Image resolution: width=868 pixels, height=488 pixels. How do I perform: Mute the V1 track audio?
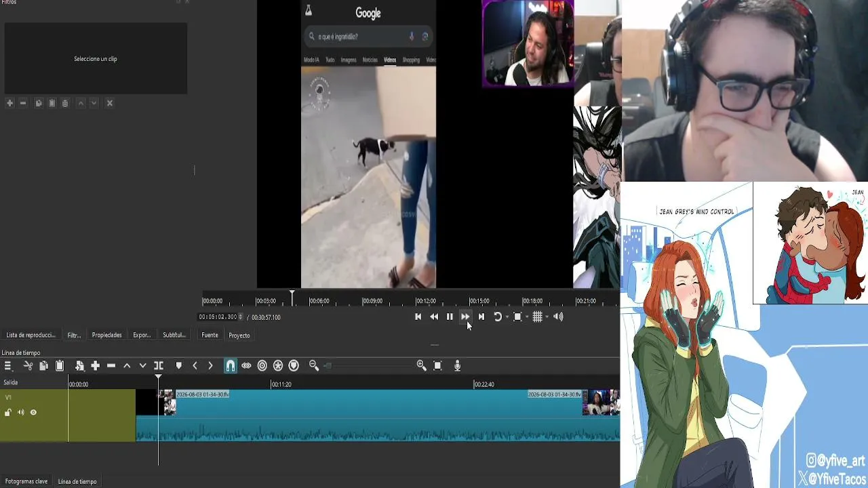(21, 412)
